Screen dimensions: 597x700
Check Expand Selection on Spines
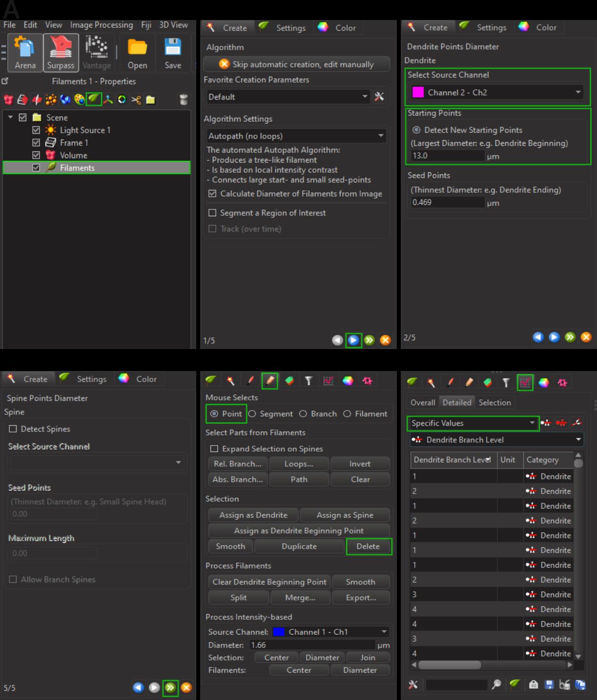pyautogui.click(x=214, y=449)
